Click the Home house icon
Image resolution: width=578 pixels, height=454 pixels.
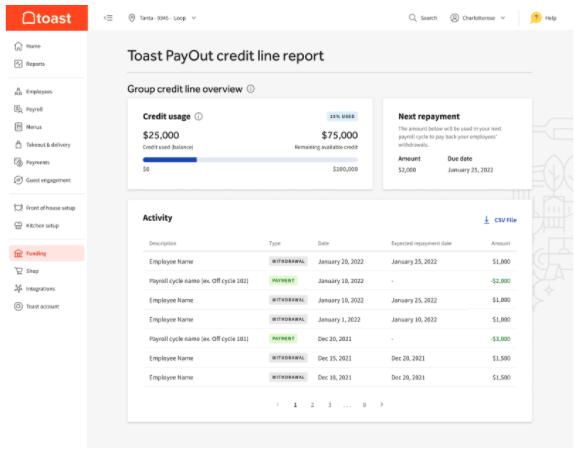pos(18,46)
